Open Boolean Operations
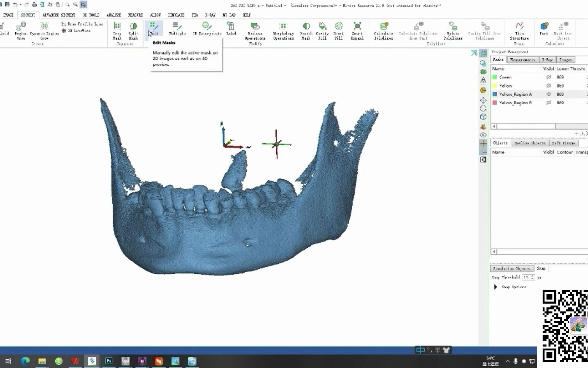The image size is (588, 368). click(255, 31)
